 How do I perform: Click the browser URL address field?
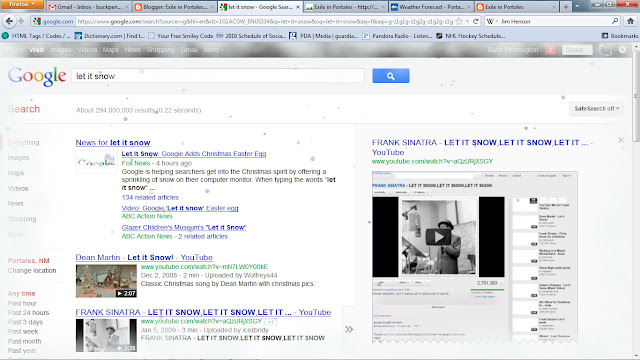[x=264, y=21]
